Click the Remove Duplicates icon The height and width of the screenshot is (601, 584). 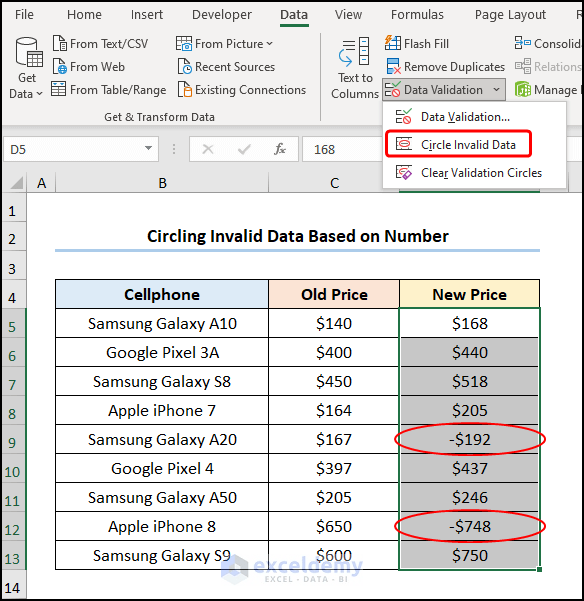(x=393, y=66)
